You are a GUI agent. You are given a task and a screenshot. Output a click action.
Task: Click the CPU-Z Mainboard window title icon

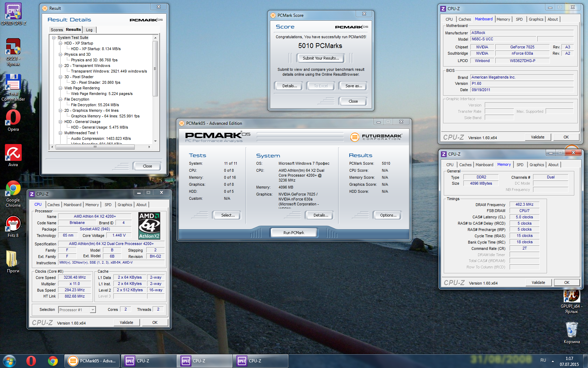pos(443,9)
